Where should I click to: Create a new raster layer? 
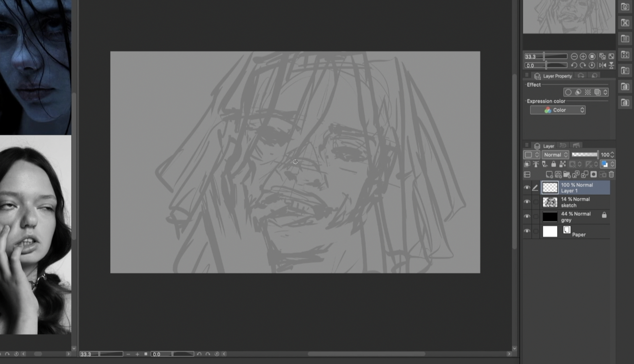click(549, 174)
